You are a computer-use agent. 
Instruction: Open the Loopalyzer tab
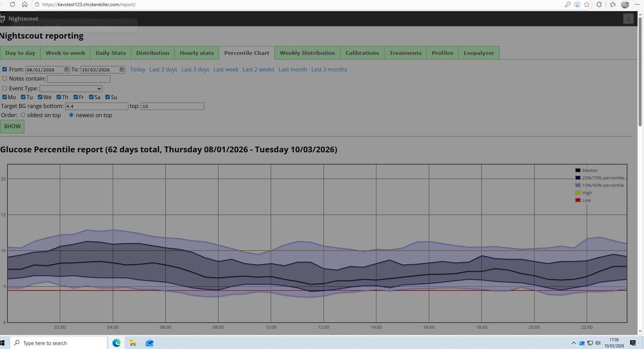[x=479, y=53]
